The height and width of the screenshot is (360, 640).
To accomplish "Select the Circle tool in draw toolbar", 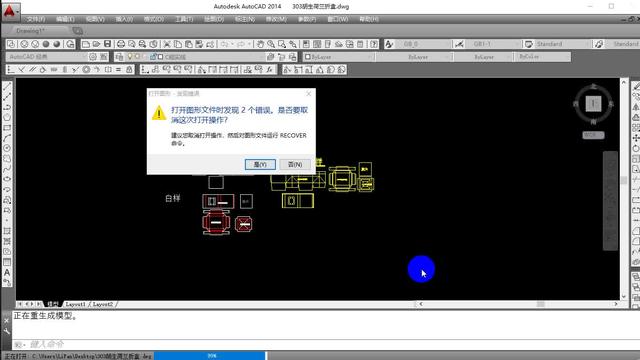I will coord(7,148).
